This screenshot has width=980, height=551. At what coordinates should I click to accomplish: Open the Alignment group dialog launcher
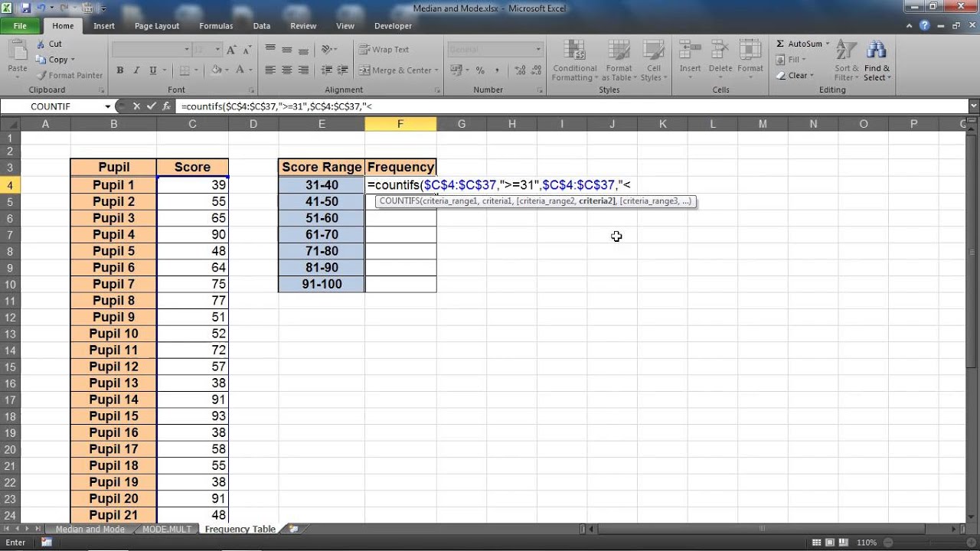click(437, 90)
